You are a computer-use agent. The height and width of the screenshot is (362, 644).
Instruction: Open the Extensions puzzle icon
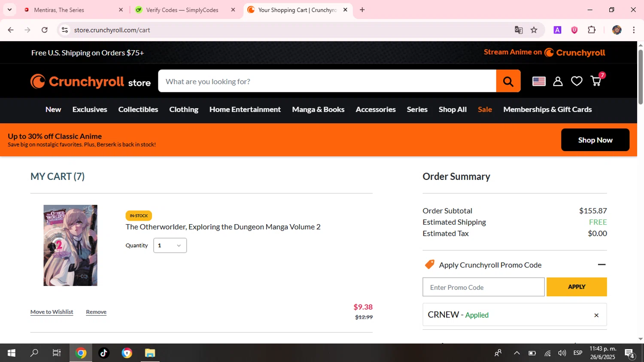click(x=592, y=30)
